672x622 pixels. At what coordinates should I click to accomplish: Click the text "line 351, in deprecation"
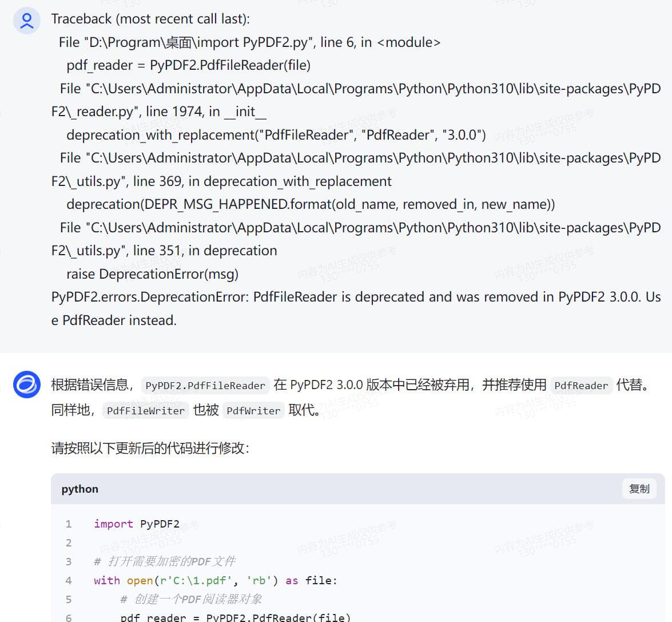tap(205, 250)
